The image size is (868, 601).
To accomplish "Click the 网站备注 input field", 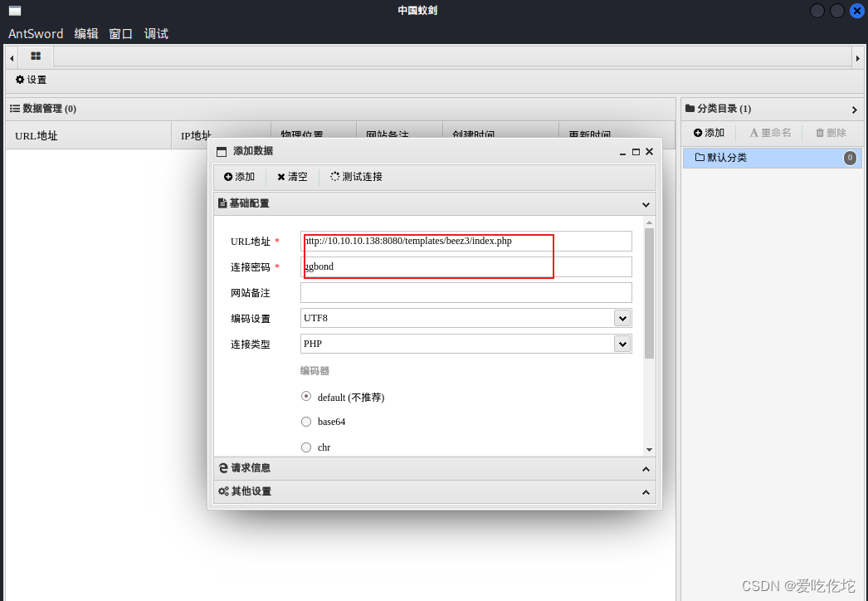I will coord(466,292).
